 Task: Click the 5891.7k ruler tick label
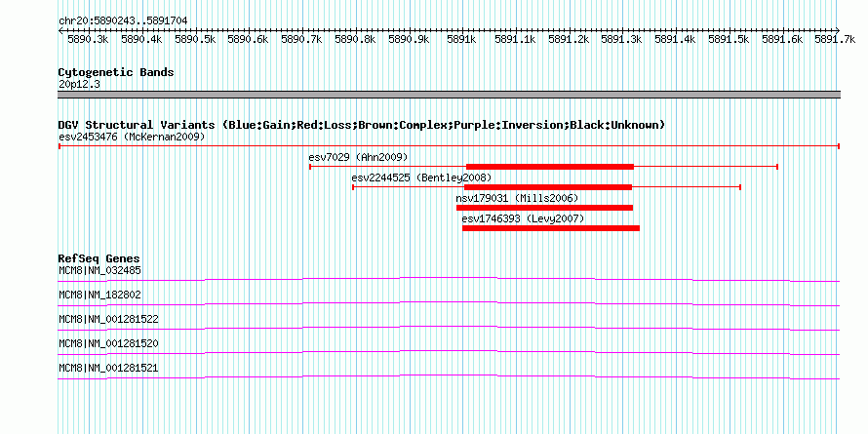click(x=836, y=39)
